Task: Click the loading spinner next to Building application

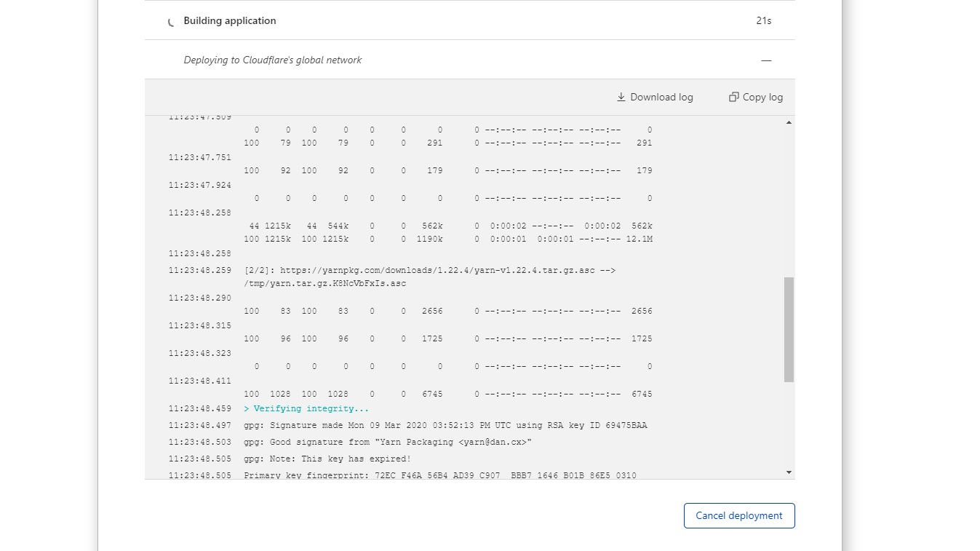Action: [x=171, y=22]
